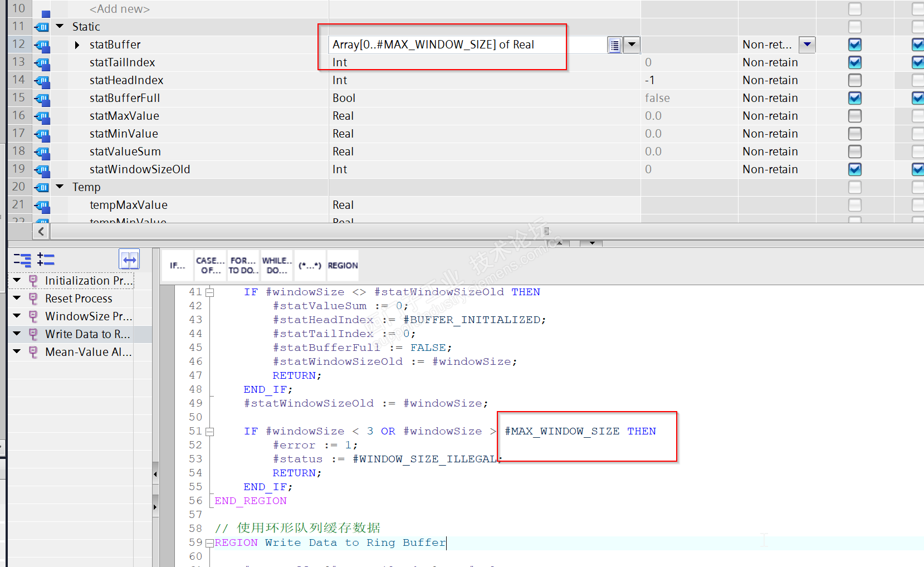Select the Initialization Pr... region
This screenshot has width=924, height=567.
(89, 281)
